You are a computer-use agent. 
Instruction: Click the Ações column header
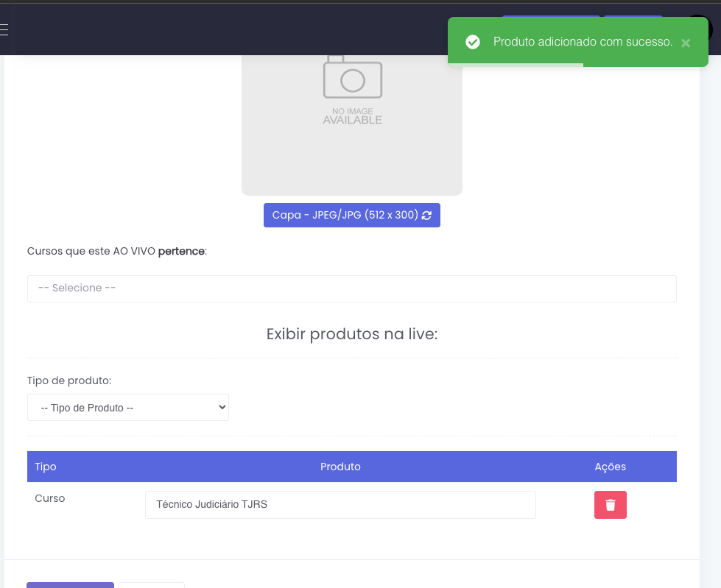(610, 467)
